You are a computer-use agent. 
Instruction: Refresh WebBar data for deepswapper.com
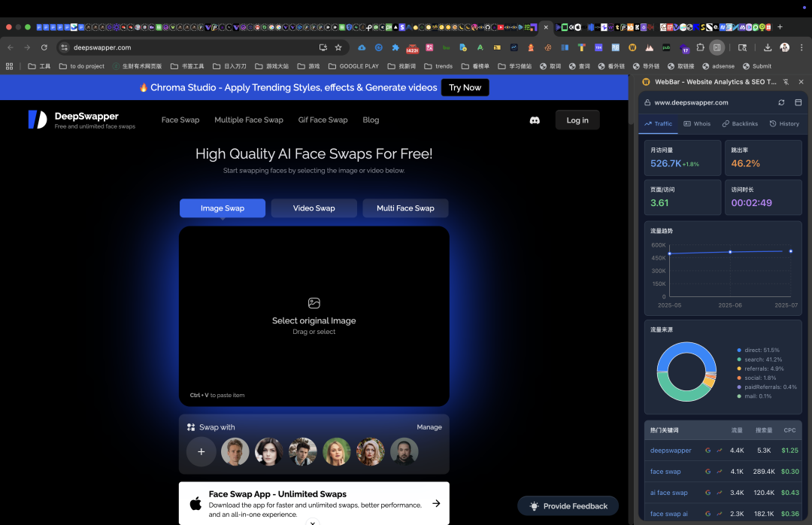781,102
